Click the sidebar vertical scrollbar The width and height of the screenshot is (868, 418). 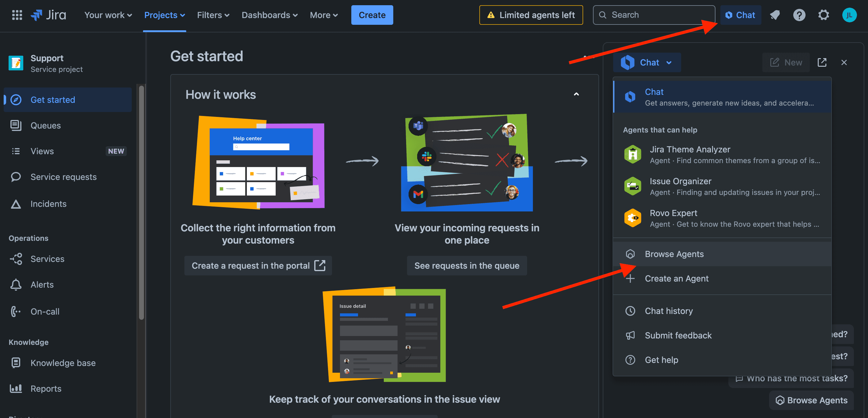142,202
